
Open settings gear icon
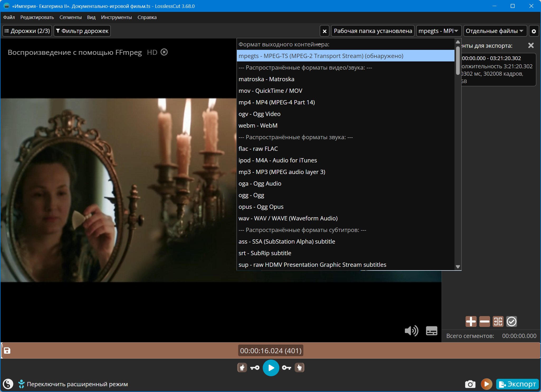coord(534,31)
